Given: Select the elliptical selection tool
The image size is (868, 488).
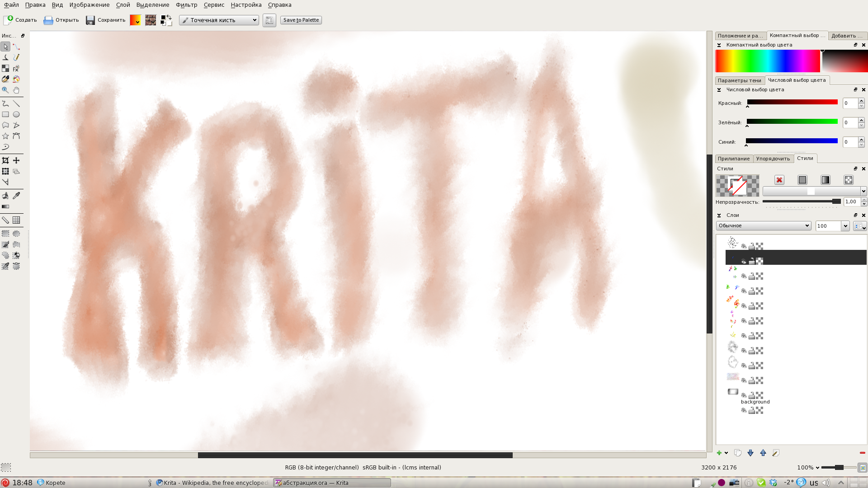Looking at the screenshot, I should (16, 234).
